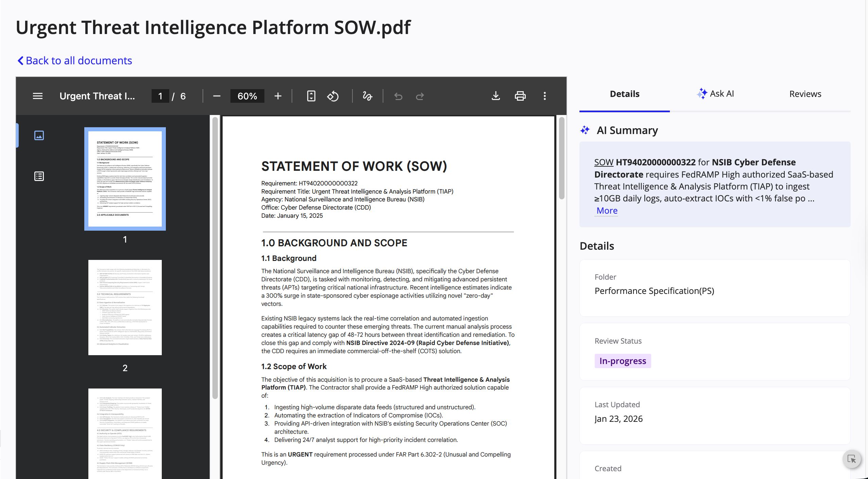This screenshot has height=479, width=868.
Task: Show the document outline view
Action: [39, 176]
